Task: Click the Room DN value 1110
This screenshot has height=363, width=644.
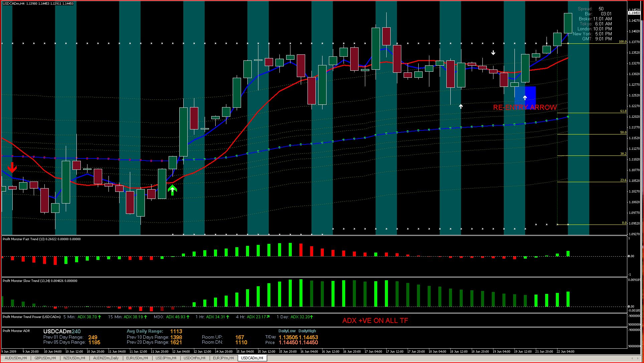Action: (x=241, y=342)
